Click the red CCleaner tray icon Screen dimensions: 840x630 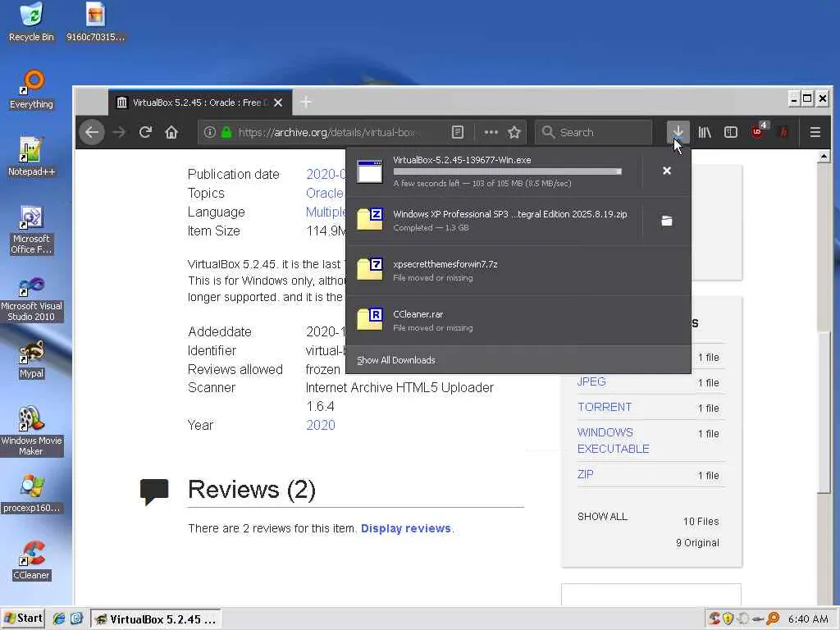point(714,619)
